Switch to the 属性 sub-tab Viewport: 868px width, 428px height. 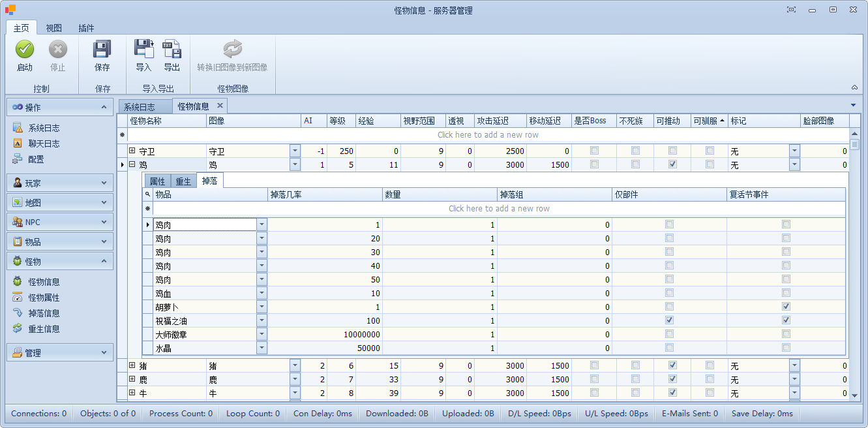(x=157, y=181)
